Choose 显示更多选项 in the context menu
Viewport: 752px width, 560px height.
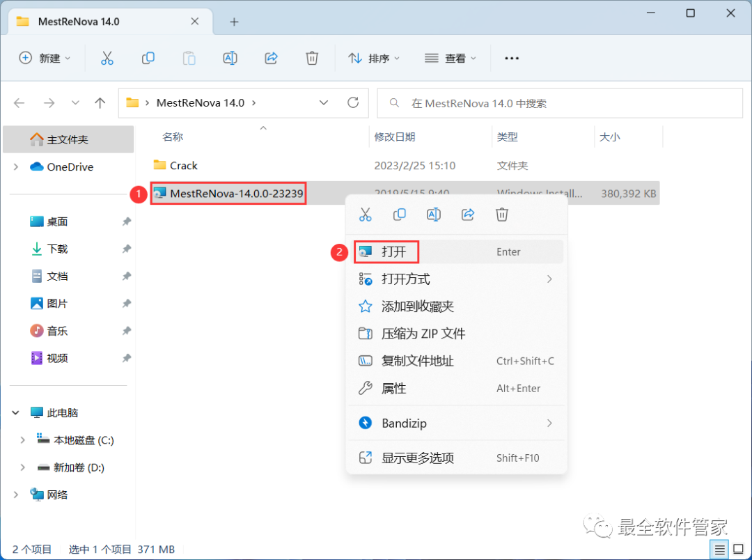point(456,458)
